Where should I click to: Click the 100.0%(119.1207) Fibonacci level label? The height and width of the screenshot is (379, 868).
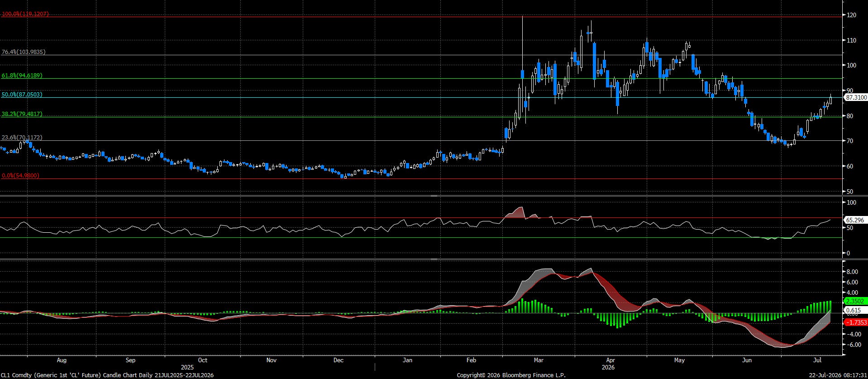coord(25,14)
